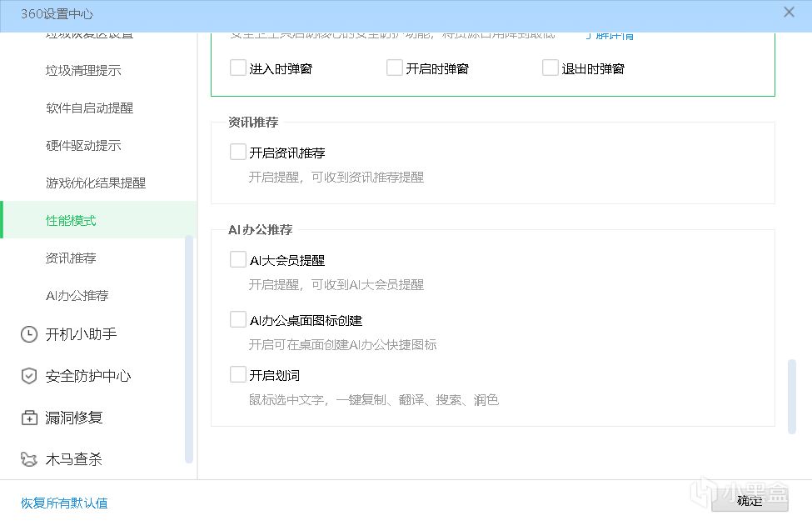Screen dimensions: 812x521
Task: Open the 木马查杀 category
Action: pos(73,459)
